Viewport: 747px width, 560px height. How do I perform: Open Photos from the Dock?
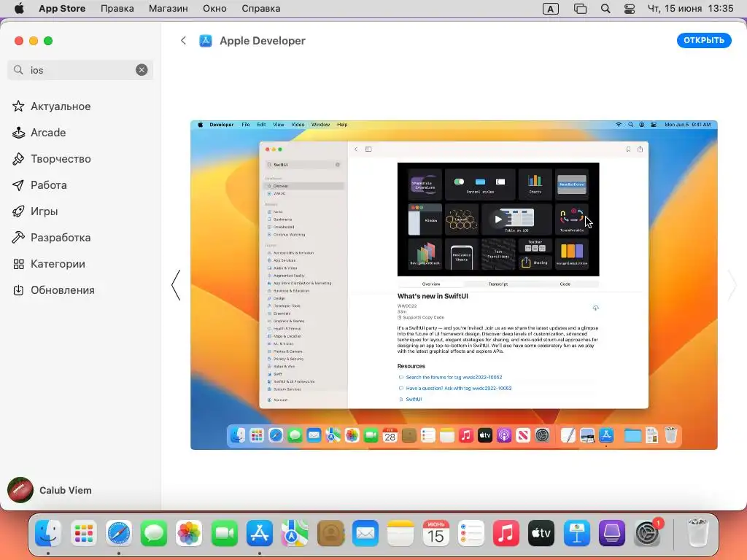click(189, 533)
